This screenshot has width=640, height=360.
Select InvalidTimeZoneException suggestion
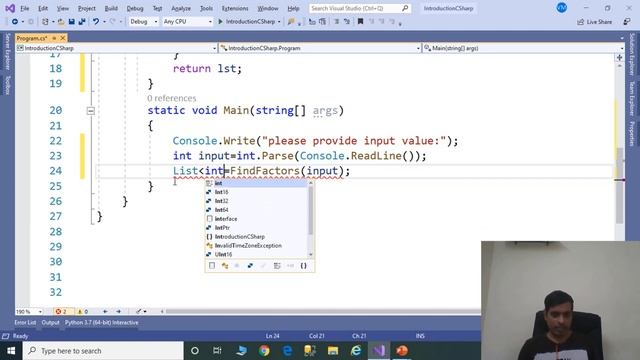point(257,246)
